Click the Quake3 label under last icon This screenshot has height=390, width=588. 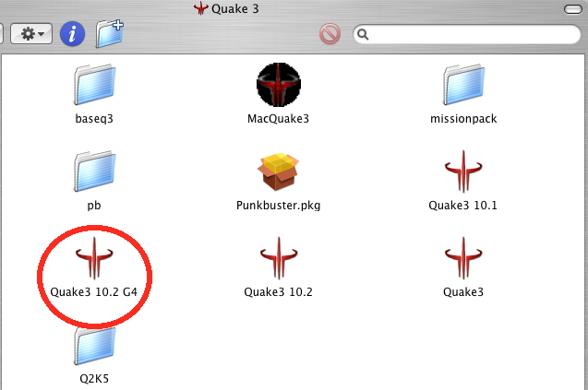[x=463, y=292]
